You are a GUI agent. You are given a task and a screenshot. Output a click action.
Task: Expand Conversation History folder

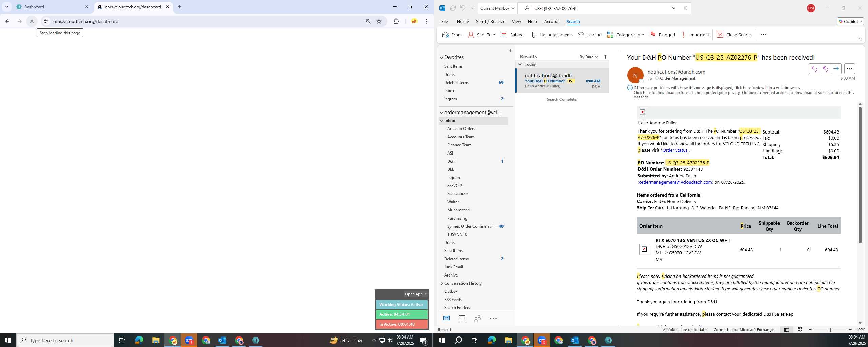[x=442, y=283]
